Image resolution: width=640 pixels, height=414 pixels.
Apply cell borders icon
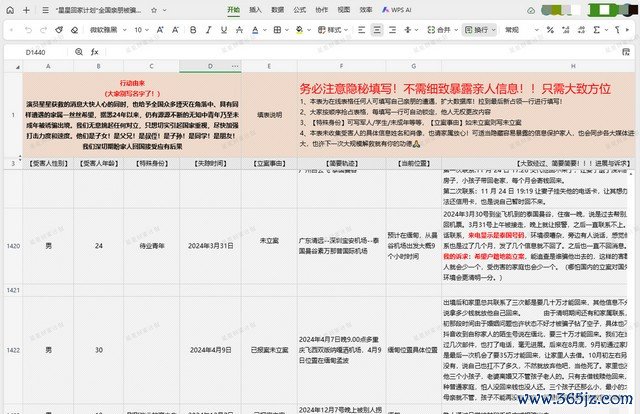[x=277, y=30]
